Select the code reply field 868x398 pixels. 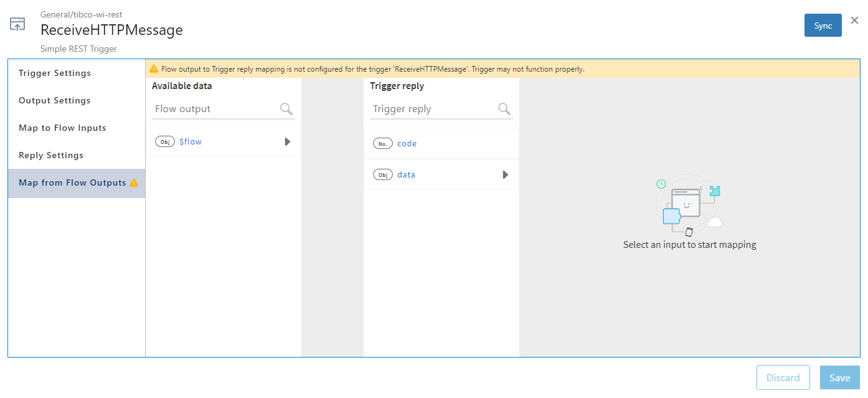pyautogui.click(x=407, y=144)
